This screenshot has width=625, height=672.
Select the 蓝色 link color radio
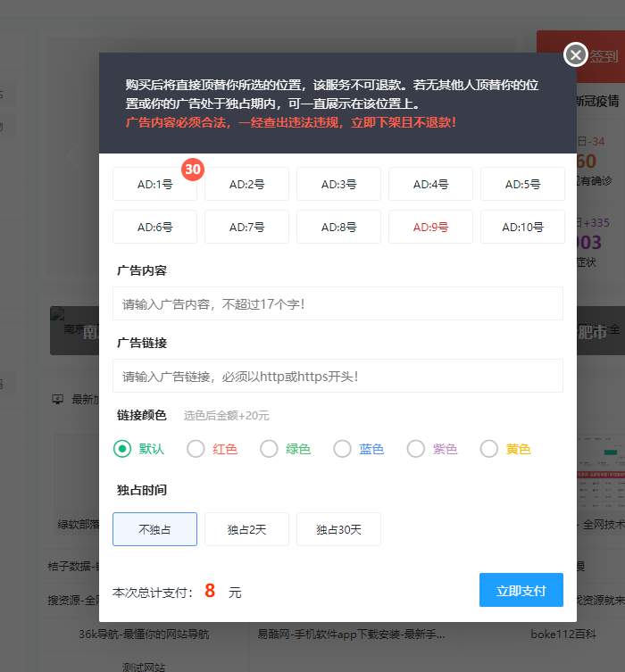click(342, 449)
